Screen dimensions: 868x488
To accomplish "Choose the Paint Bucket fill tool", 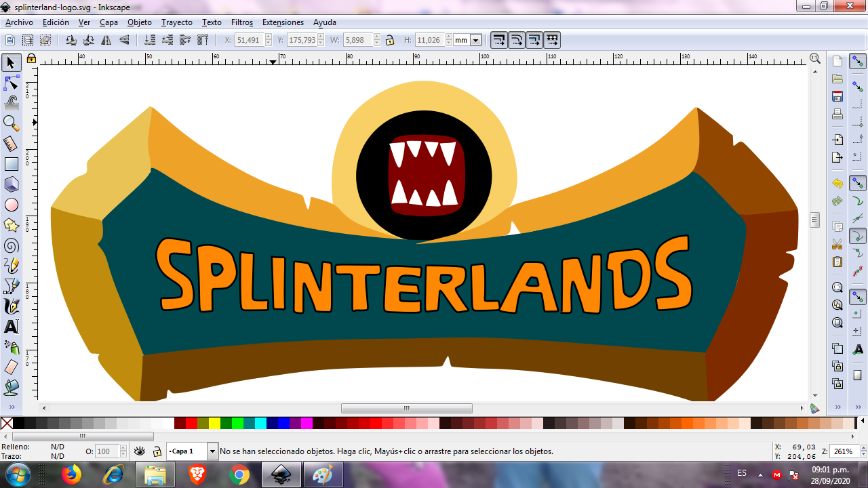I will (x=11, y=388).
